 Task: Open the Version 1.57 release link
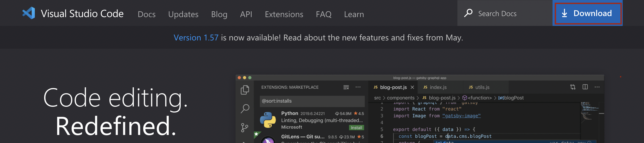coord(196,38)
